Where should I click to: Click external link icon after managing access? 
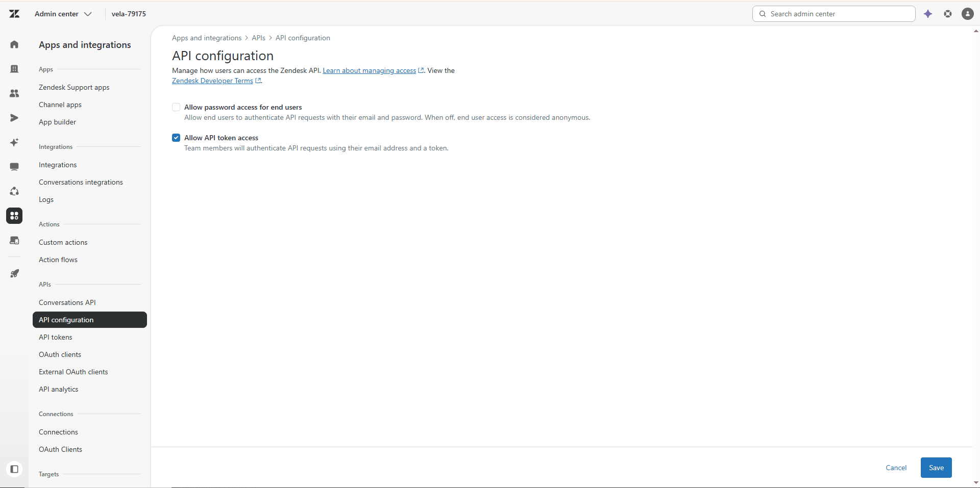421,70
